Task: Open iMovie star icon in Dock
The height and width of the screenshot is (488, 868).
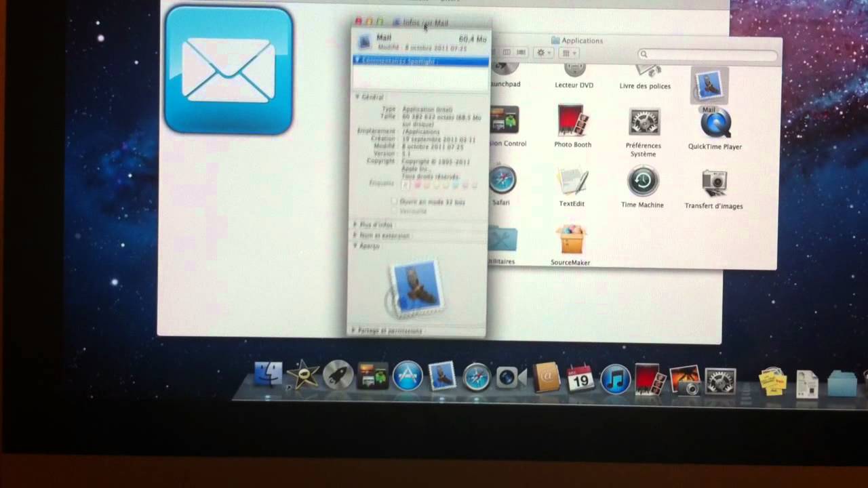Action: click(x=302, y=374)
